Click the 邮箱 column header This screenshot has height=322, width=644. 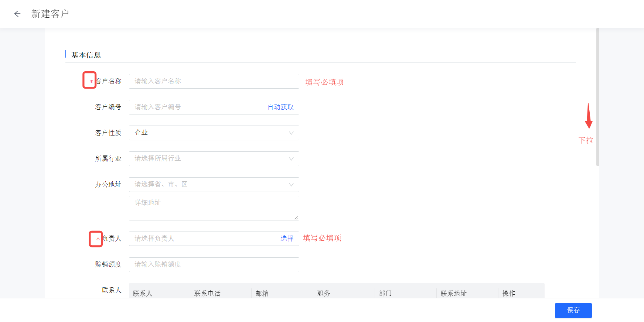[x=262, y=294]
